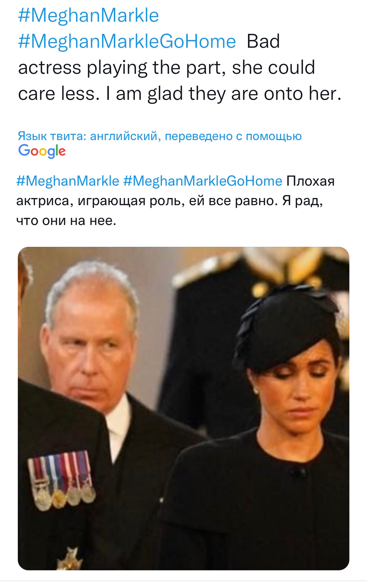The width and height of the screenshot is (367, 588).
Task: Click the line 'актриса, играющая роль, ей все равно'
Action: (146, 201)
